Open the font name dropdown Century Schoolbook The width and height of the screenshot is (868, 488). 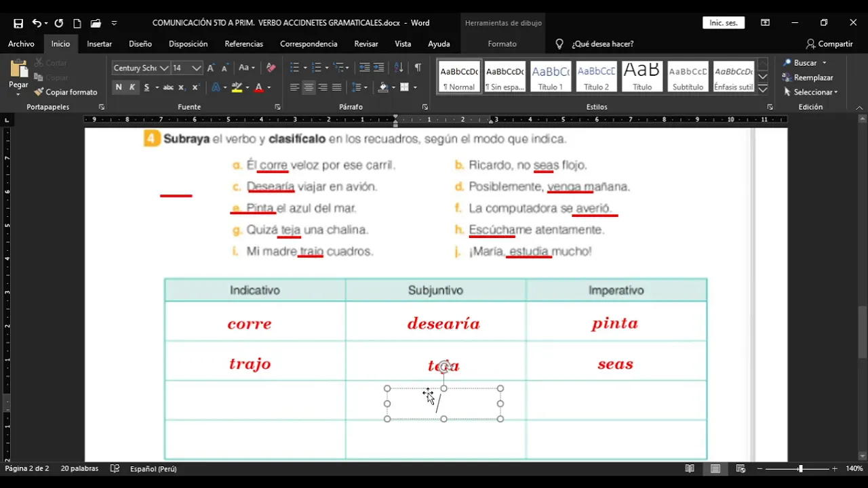[164, 68]
